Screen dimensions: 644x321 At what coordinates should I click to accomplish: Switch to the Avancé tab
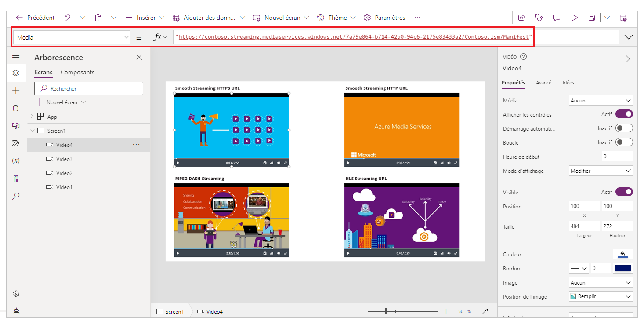coord(543,83)
